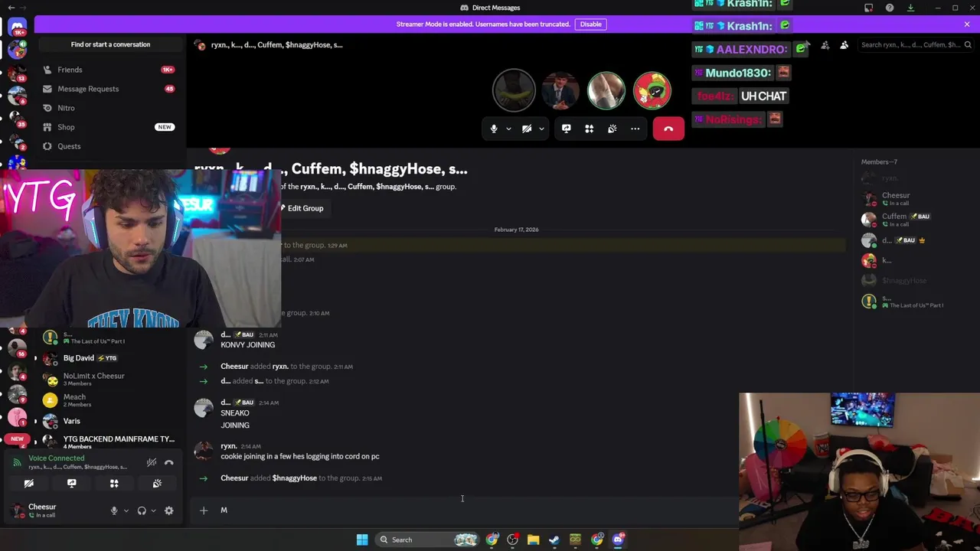Open camera options arrow in call controls
Viewport: 980px width, 551px height.
(541, 129)
